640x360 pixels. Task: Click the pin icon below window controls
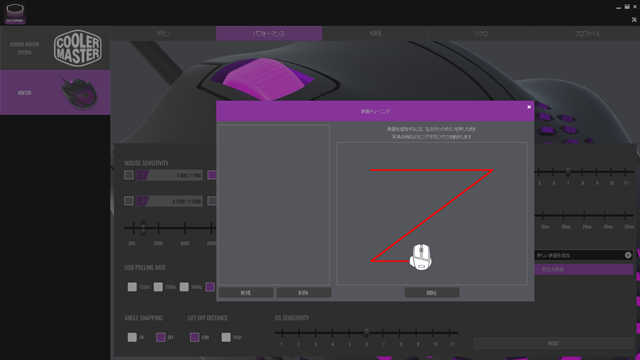[634, 20]
